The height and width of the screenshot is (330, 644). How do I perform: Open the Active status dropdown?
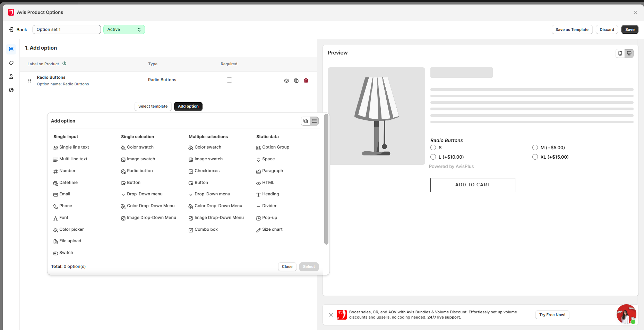pos(124,29)
